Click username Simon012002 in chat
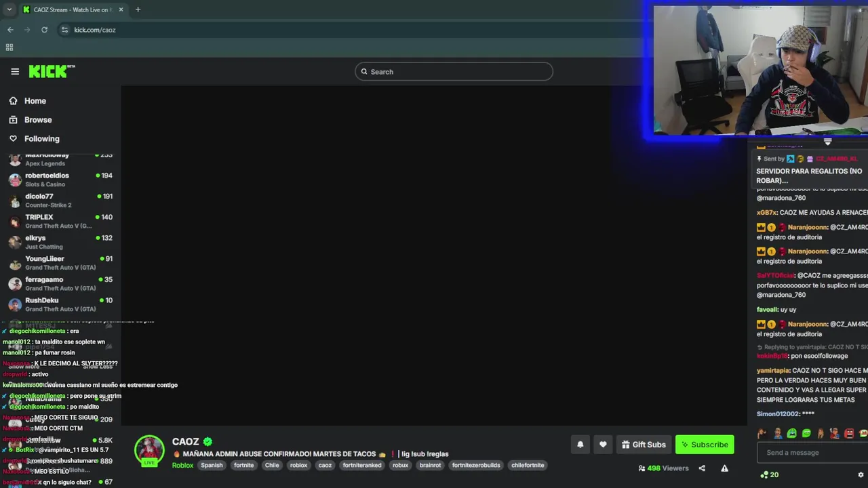Image resolution: width=868 pixels, height=488 pixels. pos(778,414)
